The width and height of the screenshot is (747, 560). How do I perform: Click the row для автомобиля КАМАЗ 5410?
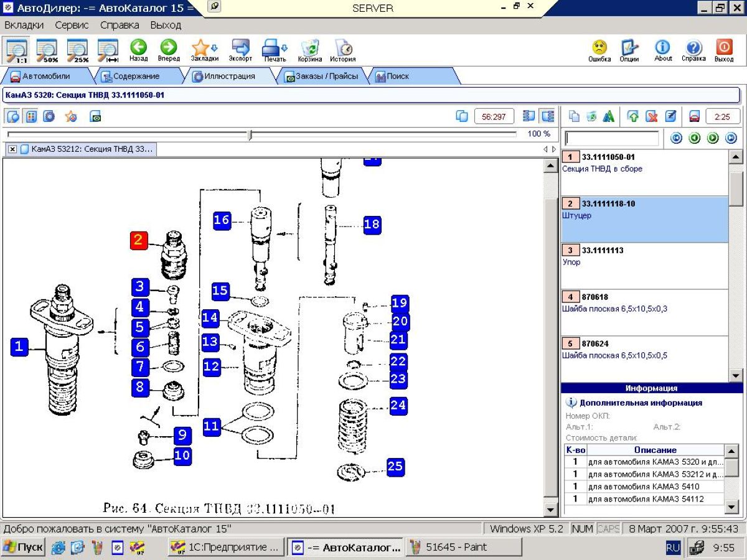point(644,487)
